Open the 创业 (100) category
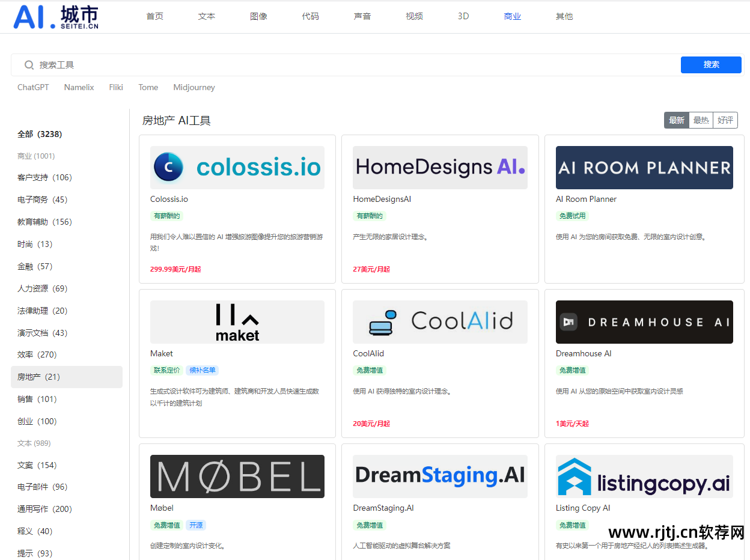Screen dimensions: 750x560 [37, 421]
